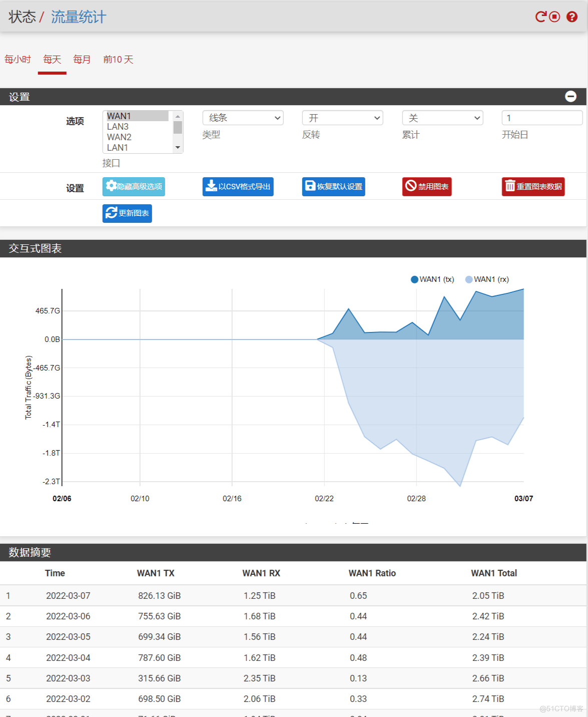Screen dimensions: 588x717
Task: Click interface list scrollbar down arrow
Action: [x=178, y=148]
